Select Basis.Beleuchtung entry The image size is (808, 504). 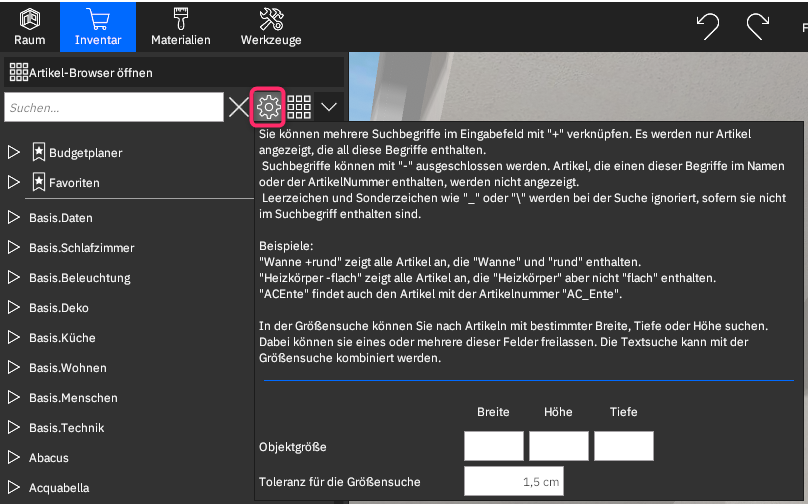[80, 278]
